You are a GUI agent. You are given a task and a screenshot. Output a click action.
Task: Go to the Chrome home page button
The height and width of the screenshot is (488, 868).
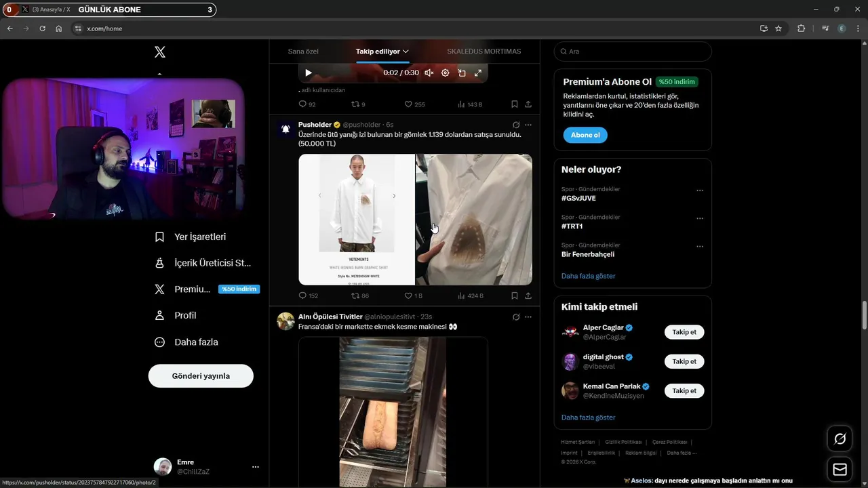point(59,28)
